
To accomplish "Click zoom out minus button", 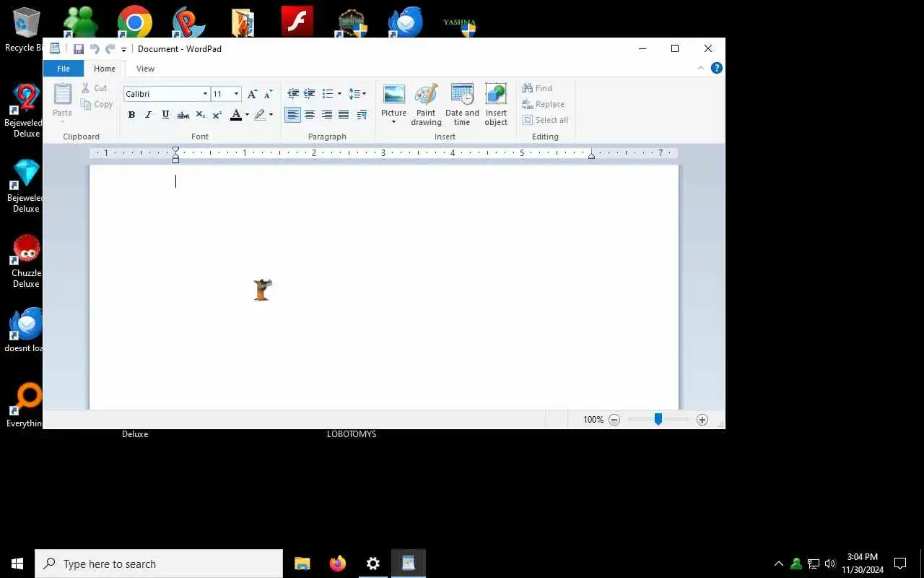I will tap(614, 420).
